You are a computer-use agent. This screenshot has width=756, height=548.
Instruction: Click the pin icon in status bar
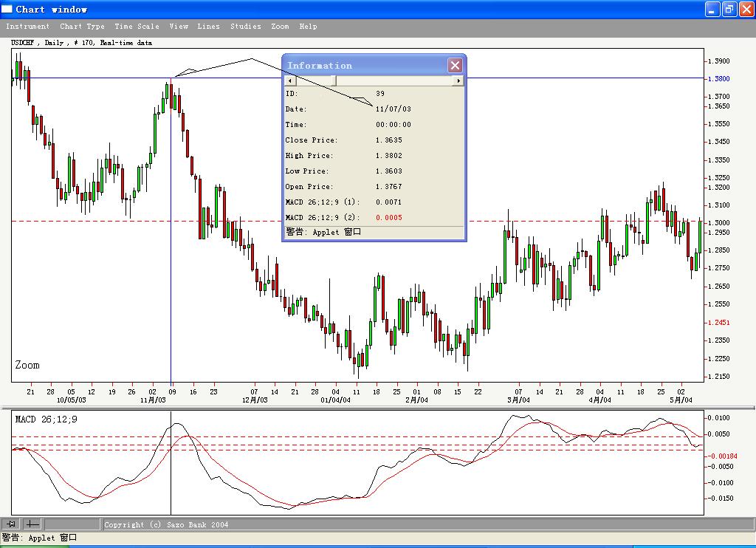pyautogui.click(x=11, y=524)
